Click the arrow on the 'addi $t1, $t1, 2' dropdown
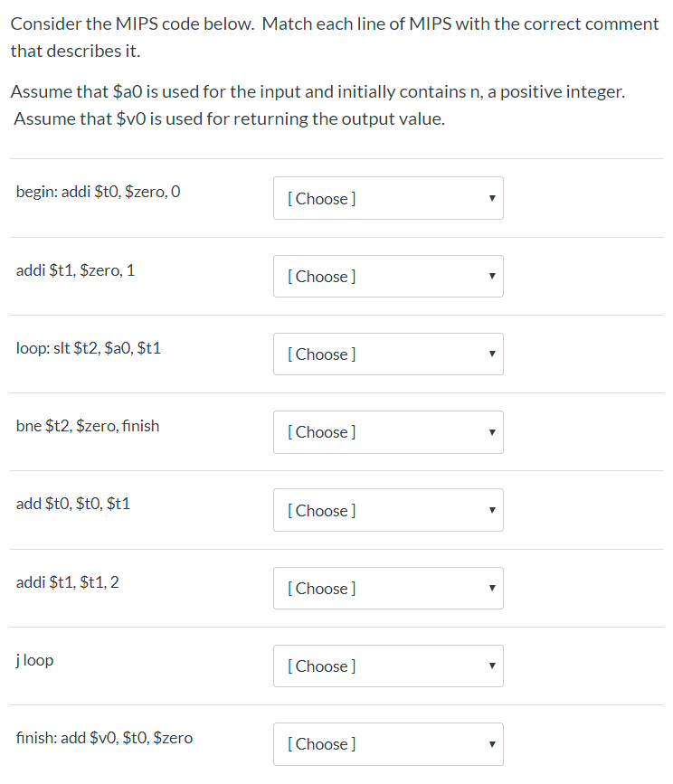Image resolution: width=673 pixels, height=784 pixels. coord(491,588)
